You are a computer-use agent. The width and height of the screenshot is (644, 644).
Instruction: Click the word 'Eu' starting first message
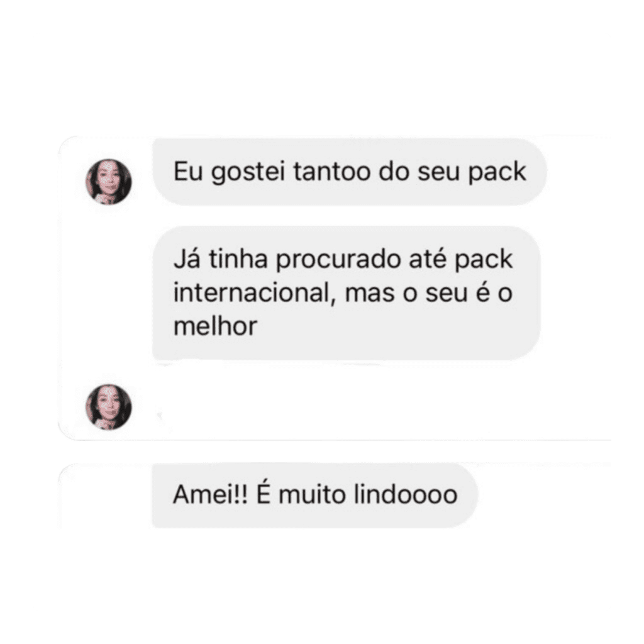(188, 171)
